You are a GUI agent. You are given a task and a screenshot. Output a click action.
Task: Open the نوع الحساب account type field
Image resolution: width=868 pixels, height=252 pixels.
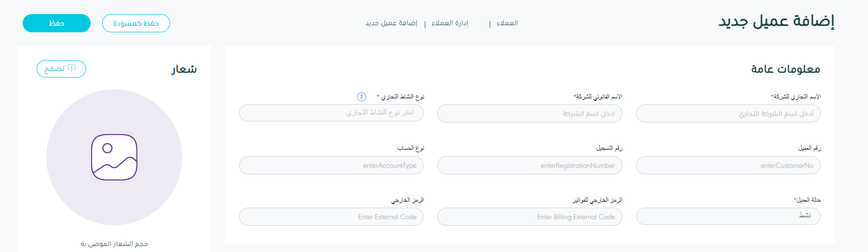[331, 165]
